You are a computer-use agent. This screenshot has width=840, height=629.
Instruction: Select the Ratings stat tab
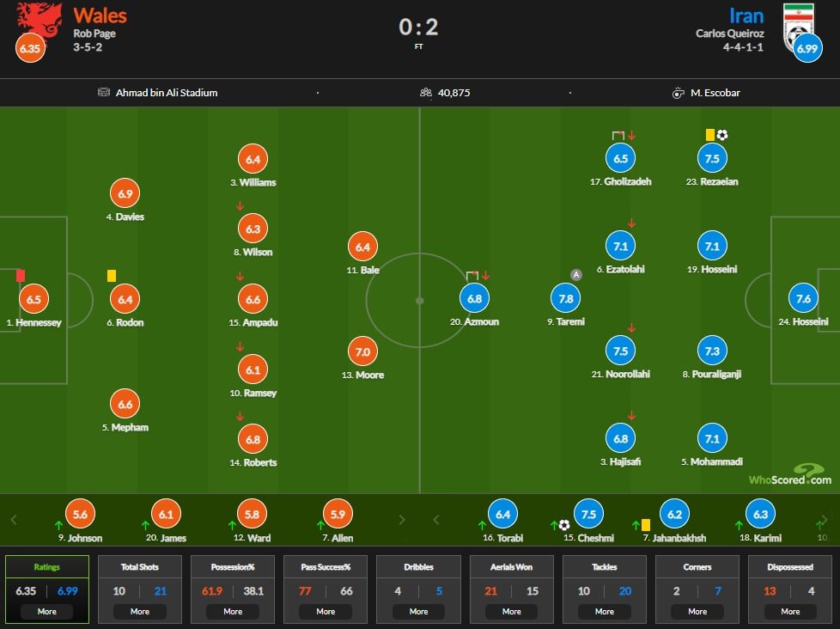(47, 567)
